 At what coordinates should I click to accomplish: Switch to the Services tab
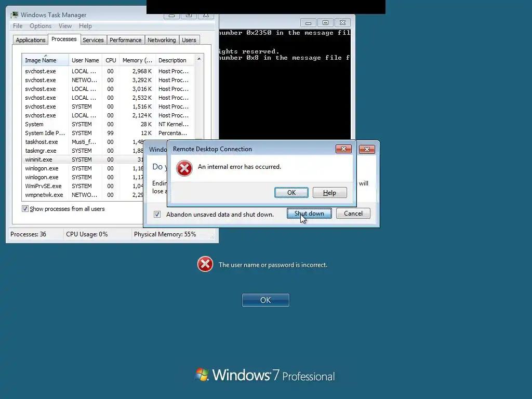click(93, 40)
